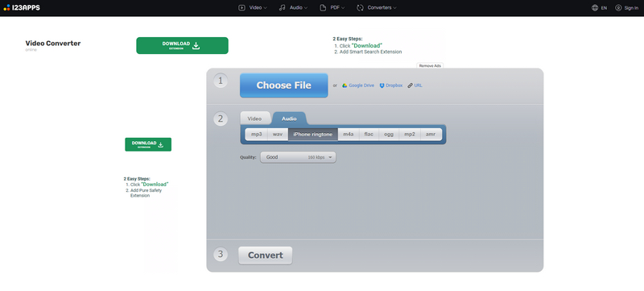The width and height of the screenshot is (644, 291).
Task: Choose the ogg format
Action: pyautogui.click(x=389, y=135)
